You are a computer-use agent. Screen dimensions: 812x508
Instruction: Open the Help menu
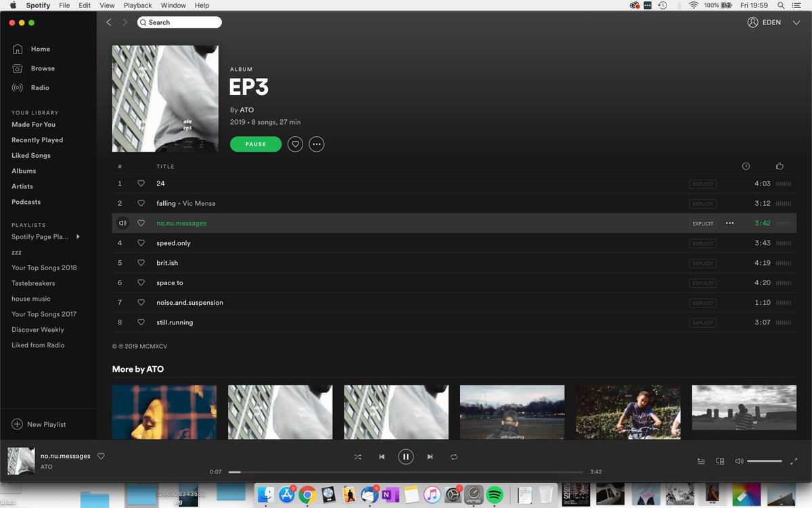click(202, 5)
